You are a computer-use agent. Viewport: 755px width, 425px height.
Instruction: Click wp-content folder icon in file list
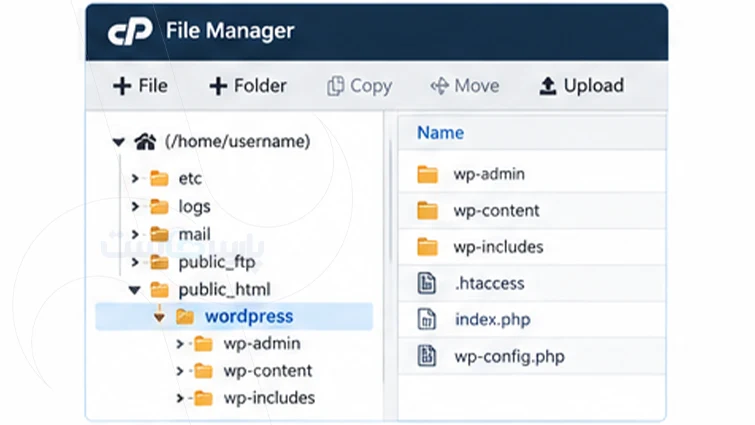pyautogui.click(x=427, y=211)
